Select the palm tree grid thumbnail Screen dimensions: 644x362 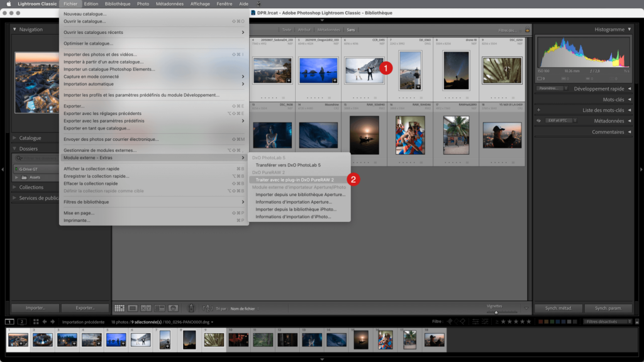tap(456, 135)
